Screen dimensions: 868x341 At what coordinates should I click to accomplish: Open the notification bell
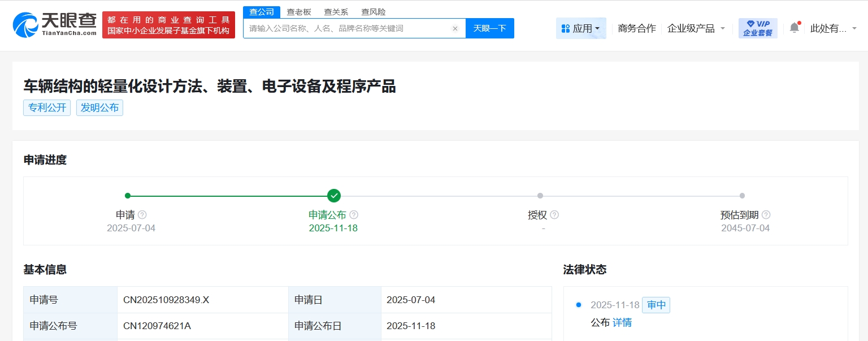tap(795, 28)
